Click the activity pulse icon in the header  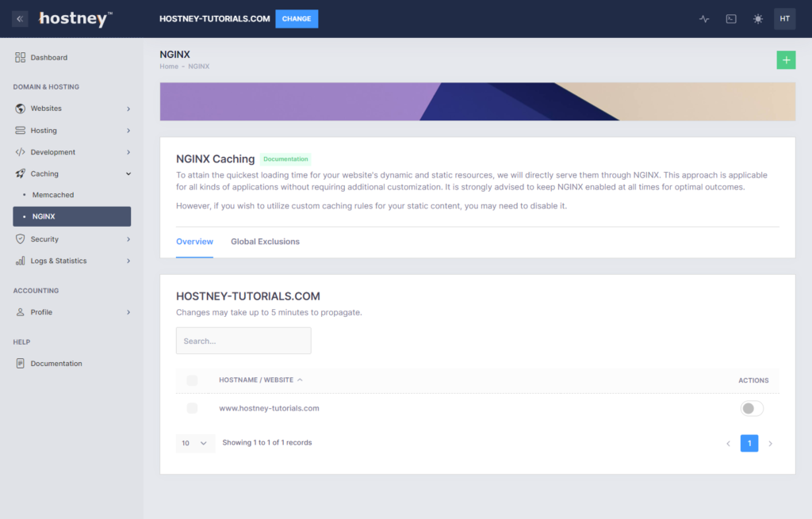[x=703, y=18]
